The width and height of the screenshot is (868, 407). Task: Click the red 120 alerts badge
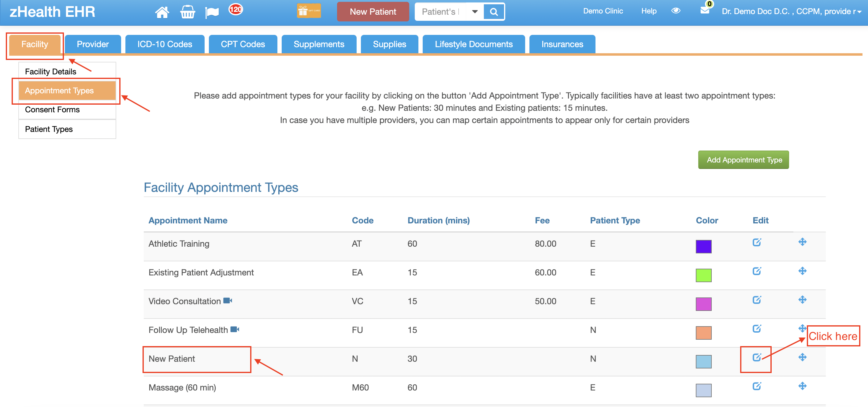point(236,9)
